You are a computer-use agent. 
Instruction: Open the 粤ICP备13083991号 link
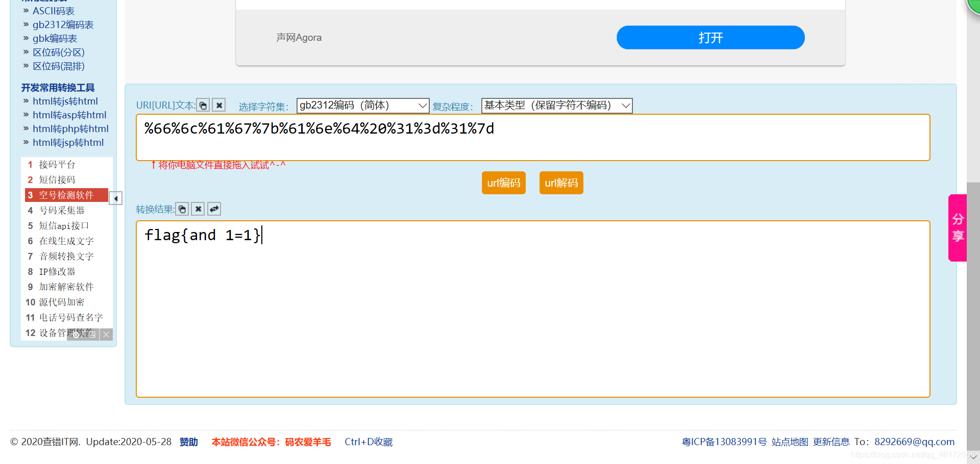[x=724, y=442]
